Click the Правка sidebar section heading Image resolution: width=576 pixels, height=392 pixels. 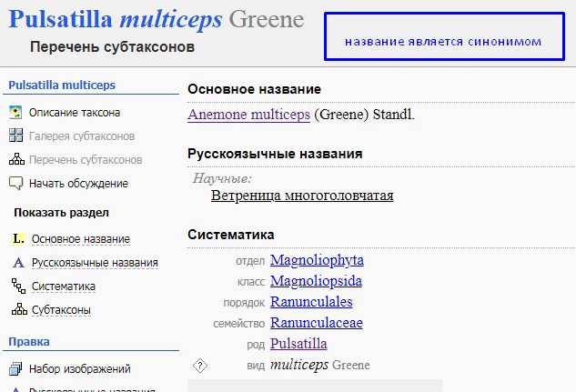pyautogui.click(x=29, y=342)
